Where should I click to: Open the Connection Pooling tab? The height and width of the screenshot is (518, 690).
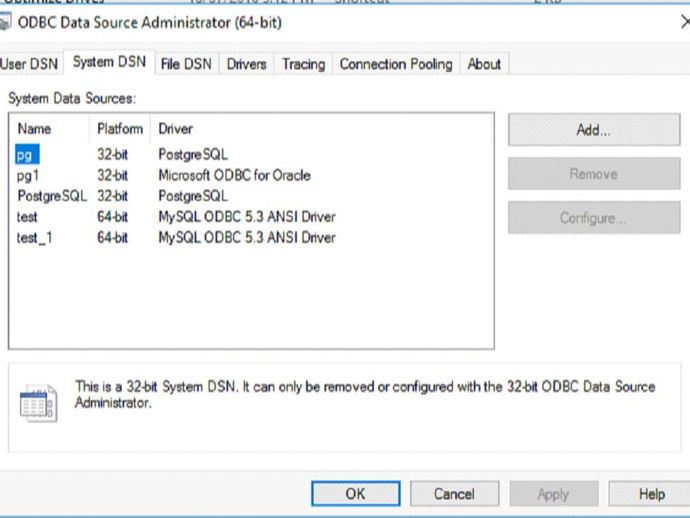[396, 64]
